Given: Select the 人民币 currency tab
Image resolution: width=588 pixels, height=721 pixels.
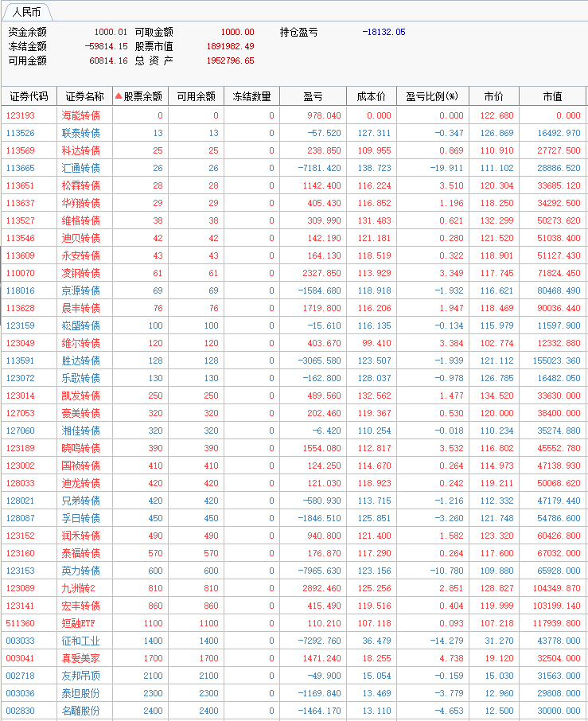Looking at the screenshot, I should (x=27, y=12).
